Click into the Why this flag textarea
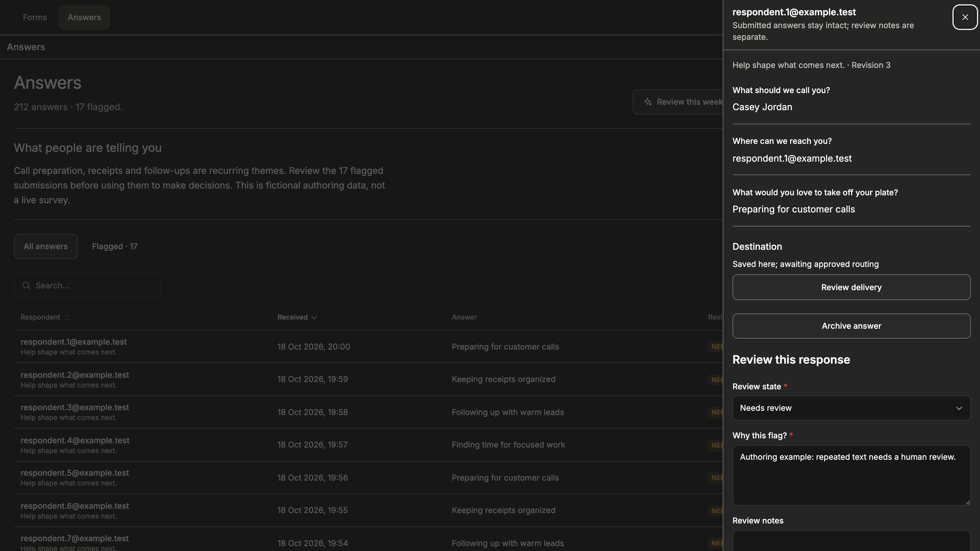This screenshot has height=551, width=980. coord(851,475)
